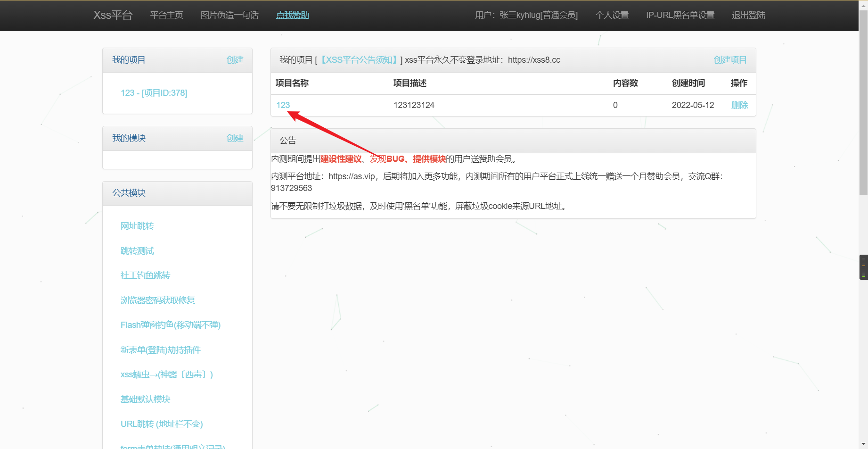Open the 【XSS平台公告须知】 announcement link
Image resolution: width=868 pixels, height=449 pixels.
click(x=359, y=60)
